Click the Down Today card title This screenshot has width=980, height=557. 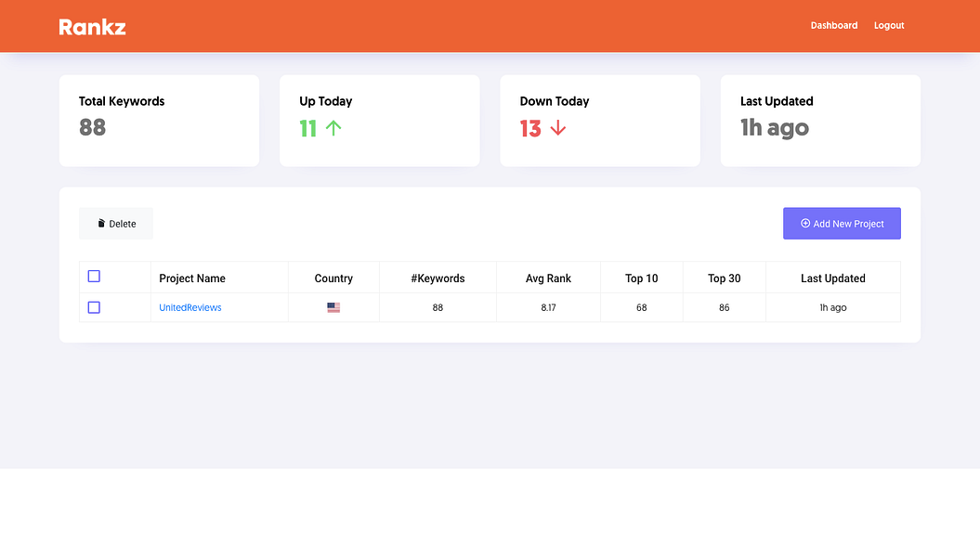(555, 101)
